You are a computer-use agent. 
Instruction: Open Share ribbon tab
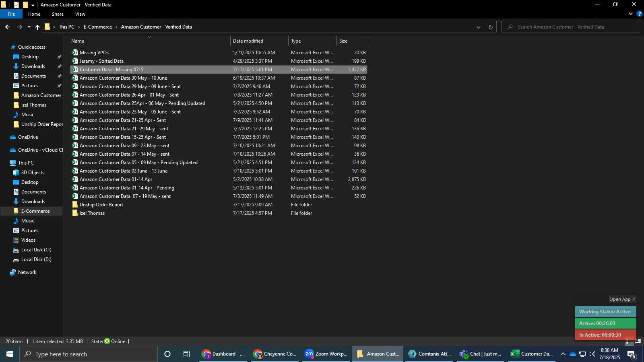pos(58,14)
